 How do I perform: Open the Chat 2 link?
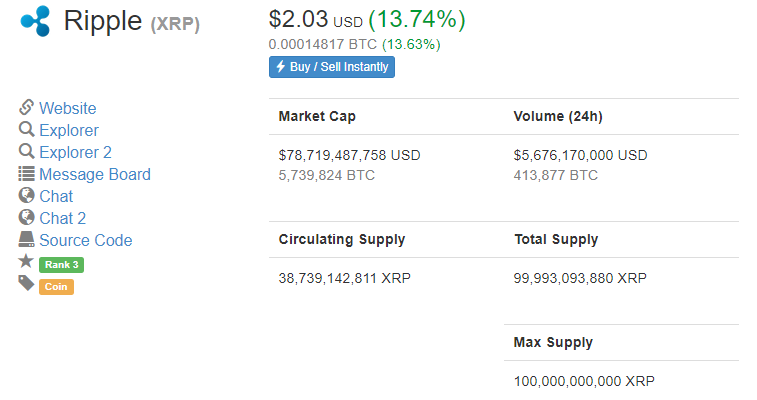tap(63, 218)
